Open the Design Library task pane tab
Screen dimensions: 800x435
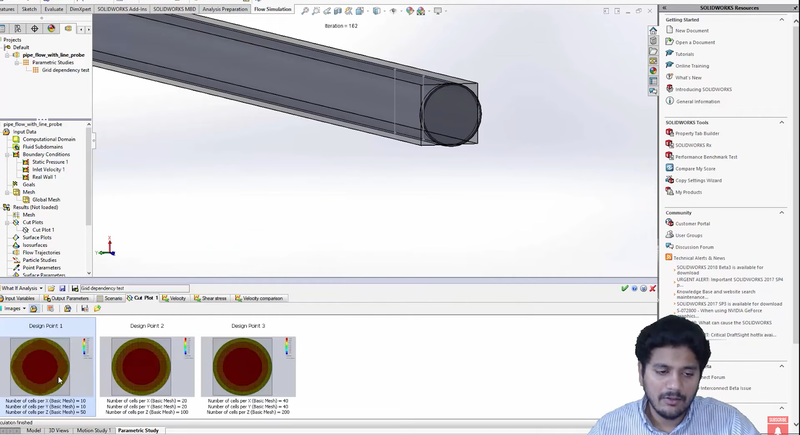click(x=653, y=41)
